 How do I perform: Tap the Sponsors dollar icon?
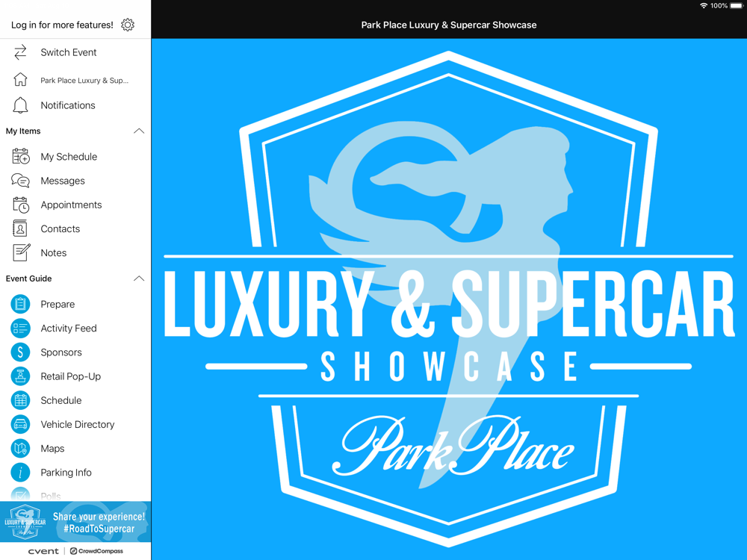(20, 352)
